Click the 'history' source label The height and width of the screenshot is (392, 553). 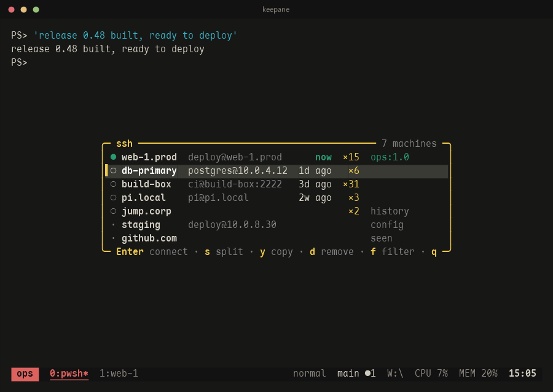click(x=390, y=211)
